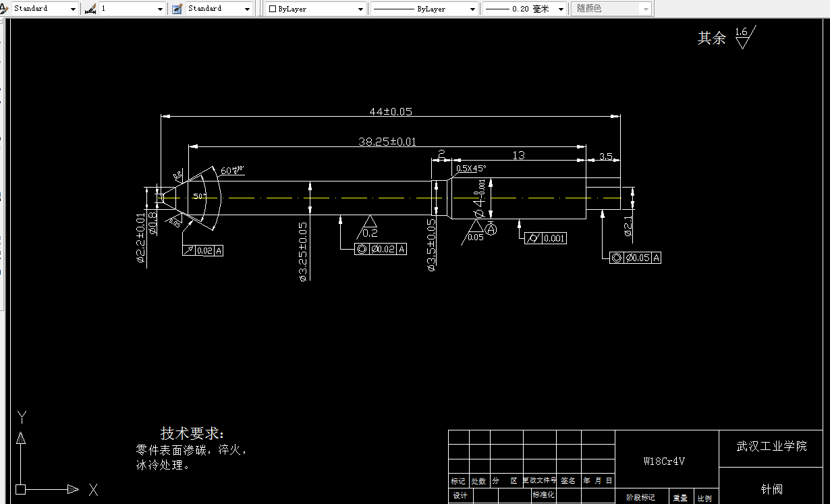
Task: Select the 50° cone angle text
Action: (x=200, y=197)
